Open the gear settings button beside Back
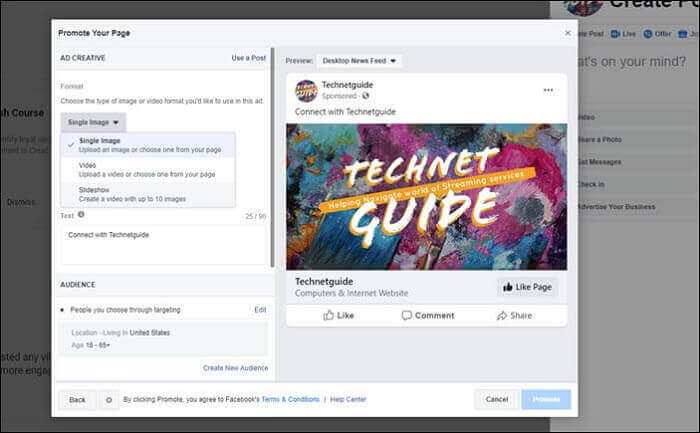The width and height of the screenshot is (700, 433). [x=108, y=400]
